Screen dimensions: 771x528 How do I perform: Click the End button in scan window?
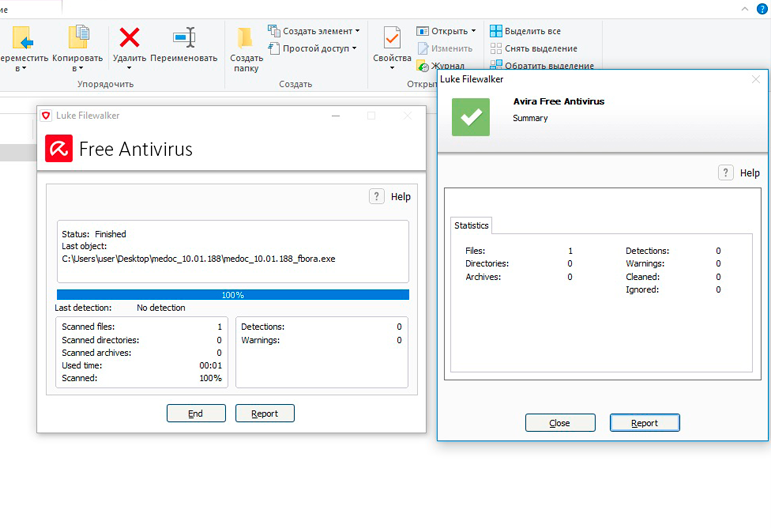pos(196,413)
